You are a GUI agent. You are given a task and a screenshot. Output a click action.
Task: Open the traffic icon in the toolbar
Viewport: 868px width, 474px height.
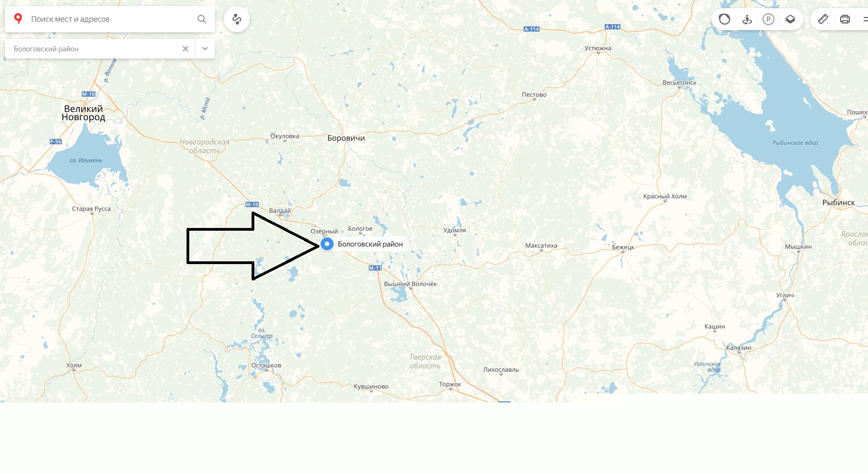click(x=725, y=19)
